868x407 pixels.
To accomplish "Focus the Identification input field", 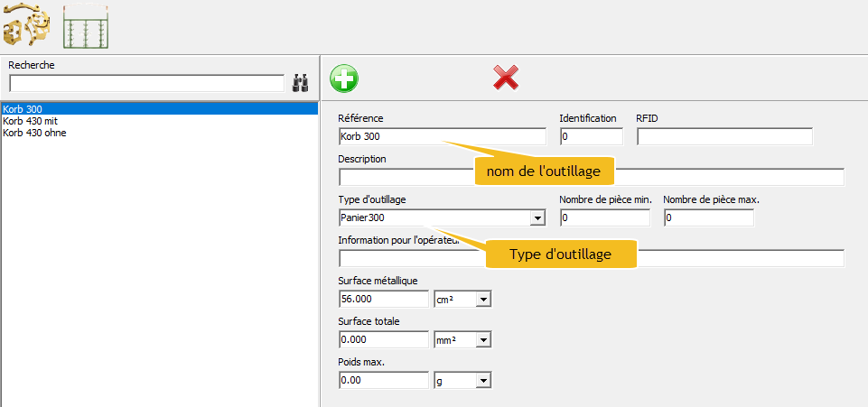I will 591,137.
